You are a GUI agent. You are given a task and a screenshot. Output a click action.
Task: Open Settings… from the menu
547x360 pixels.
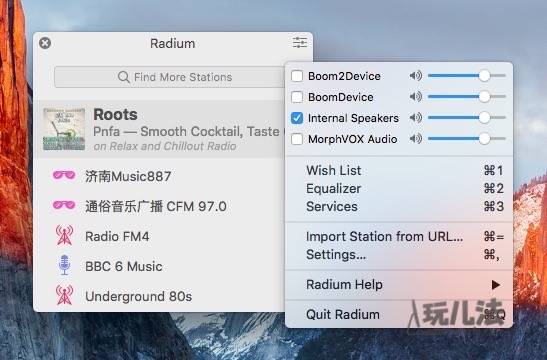(x=399, y=255)
